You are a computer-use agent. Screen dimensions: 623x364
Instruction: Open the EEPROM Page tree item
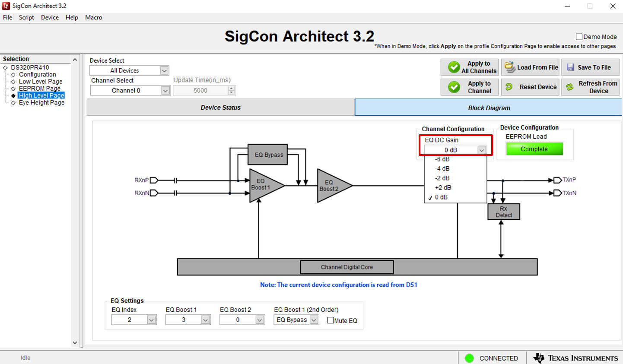coord(40,89)
